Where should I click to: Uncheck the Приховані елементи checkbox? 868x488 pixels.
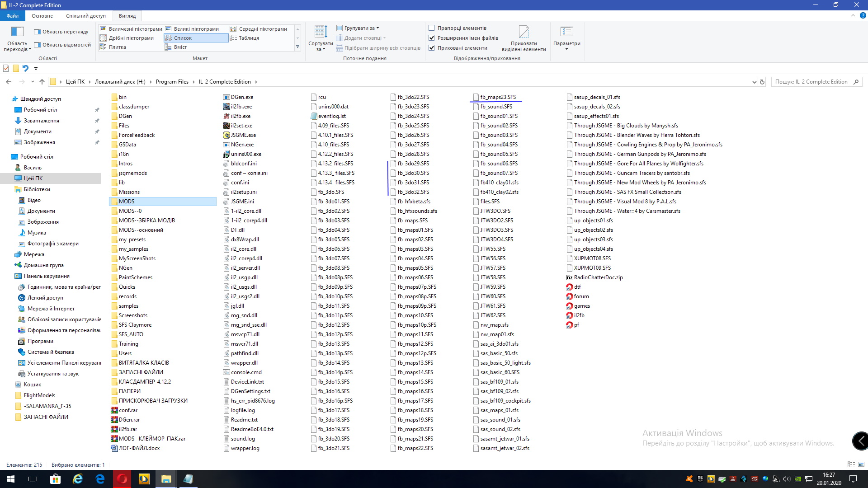pyautogui.click(x=432, y=48)
